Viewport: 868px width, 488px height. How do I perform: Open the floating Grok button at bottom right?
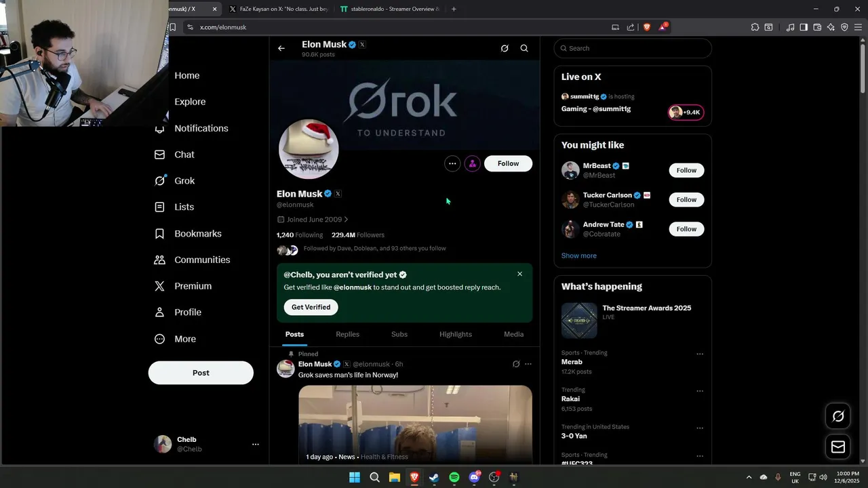pos(838,416)
